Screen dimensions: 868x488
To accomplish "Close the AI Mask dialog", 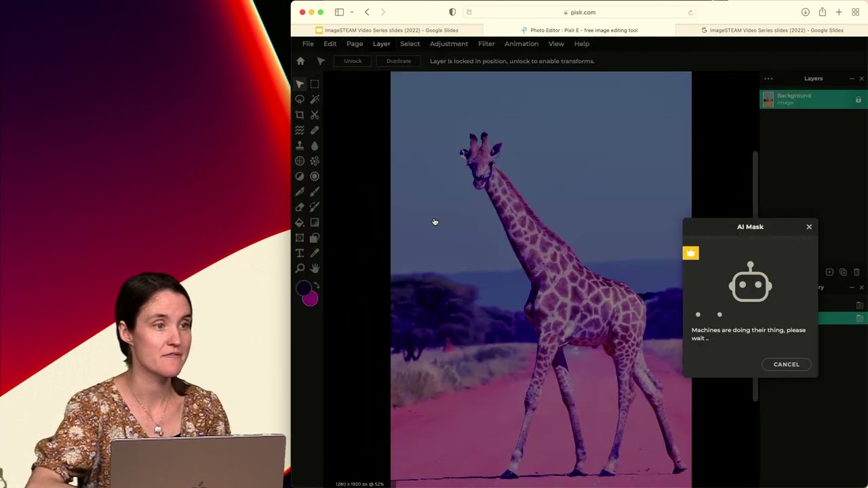I will tap(809, 227).
